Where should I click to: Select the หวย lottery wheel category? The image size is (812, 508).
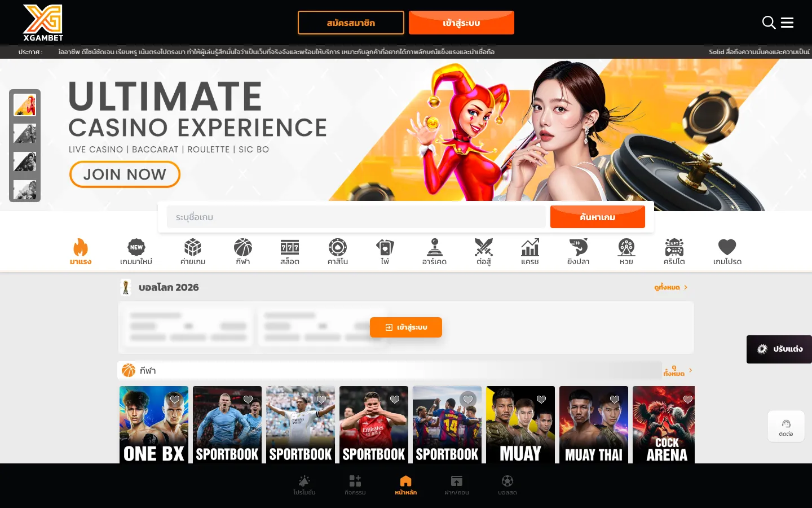click(x=626, y=252)
